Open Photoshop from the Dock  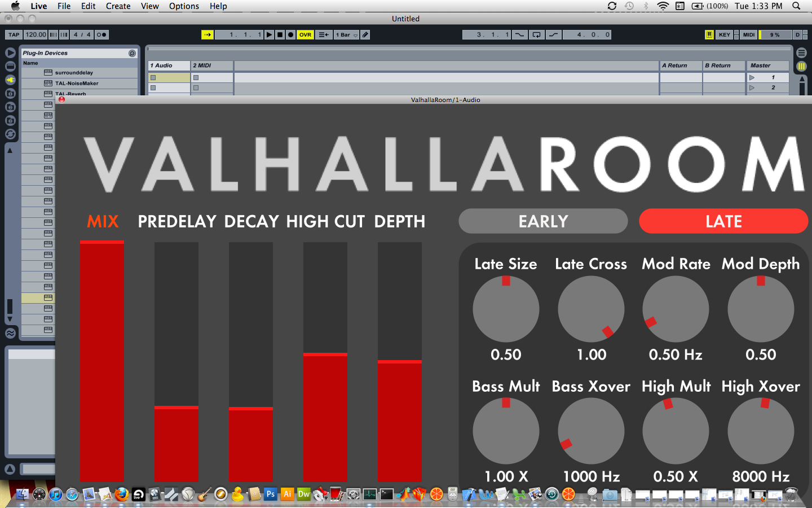point(270,494)
